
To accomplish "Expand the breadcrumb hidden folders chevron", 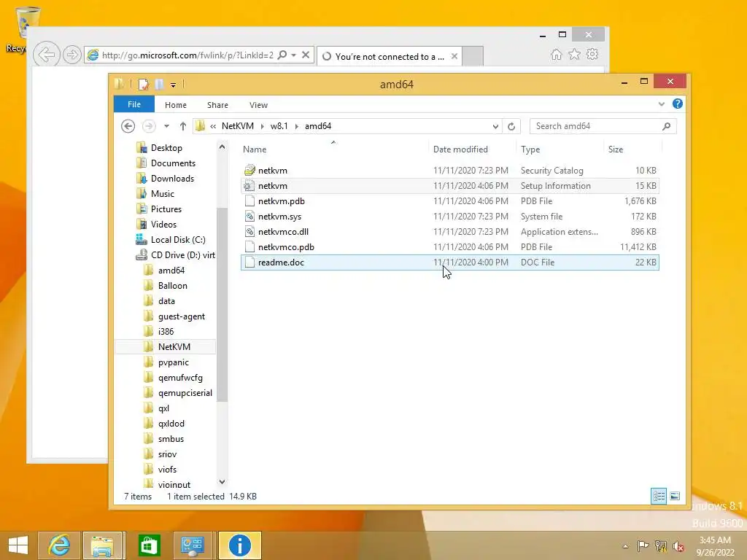I will pos(213,126).
